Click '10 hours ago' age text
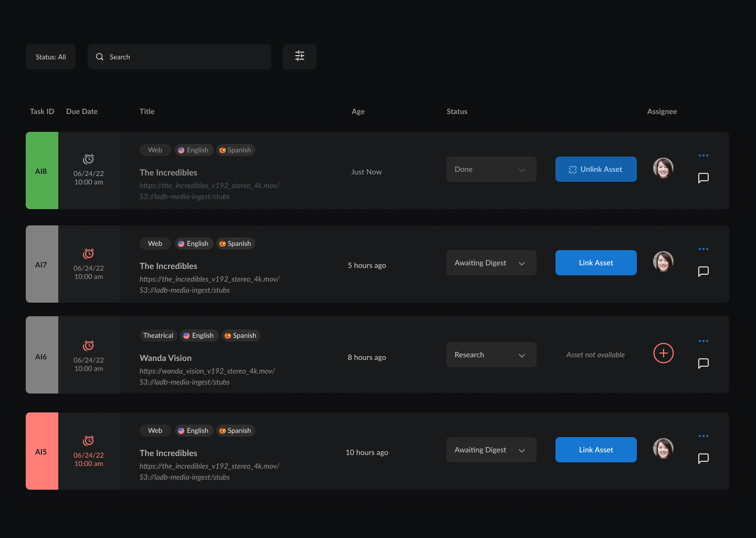Screen dimensions: 756x538 coord(367,452)
